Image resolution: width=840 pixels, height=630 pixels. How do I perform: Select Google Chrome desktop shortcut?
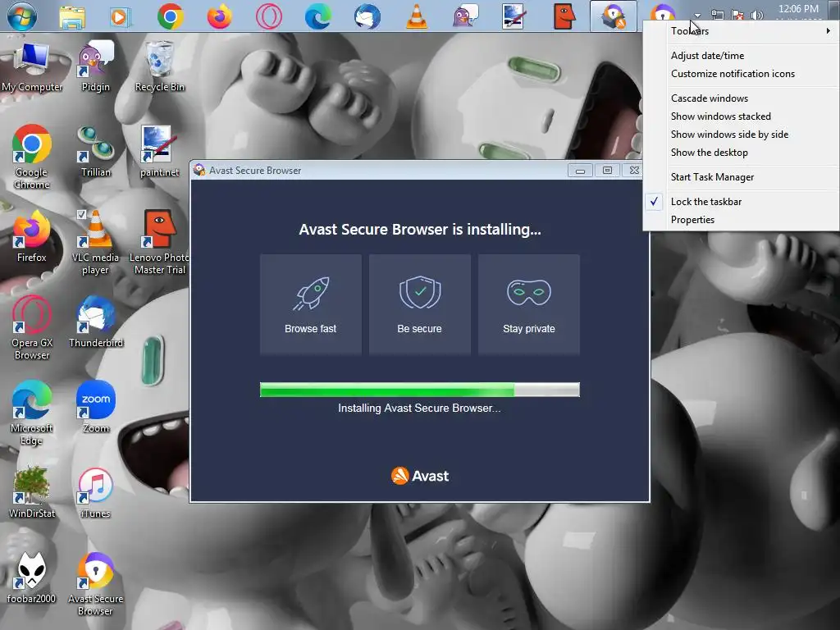[x=32, y=157]
